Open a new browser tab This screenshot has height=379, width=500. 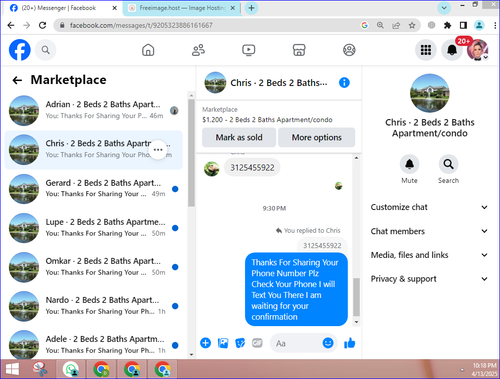[x=252, y=8]
